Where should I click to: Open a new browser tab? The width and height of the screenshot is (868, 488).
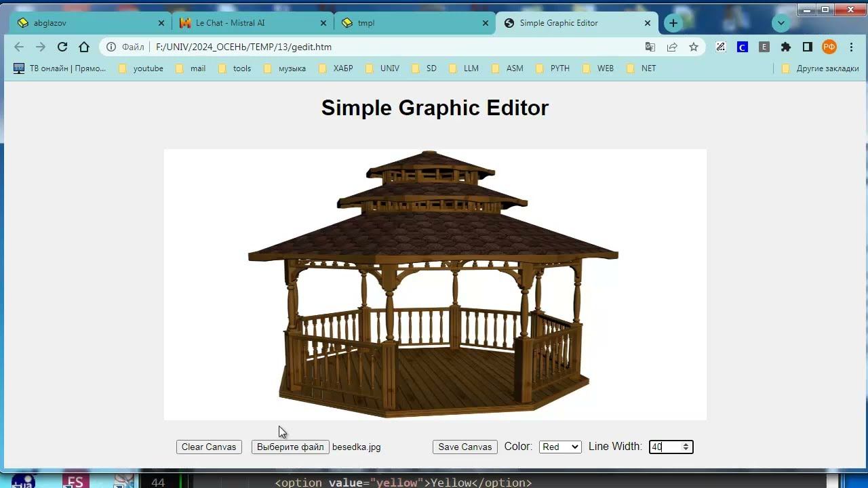coord(673,23)
